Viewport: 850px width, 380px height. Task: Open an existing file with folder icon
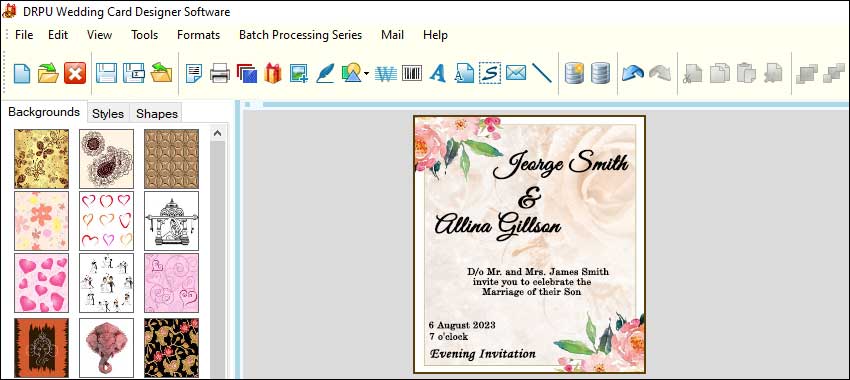[48, 73]
